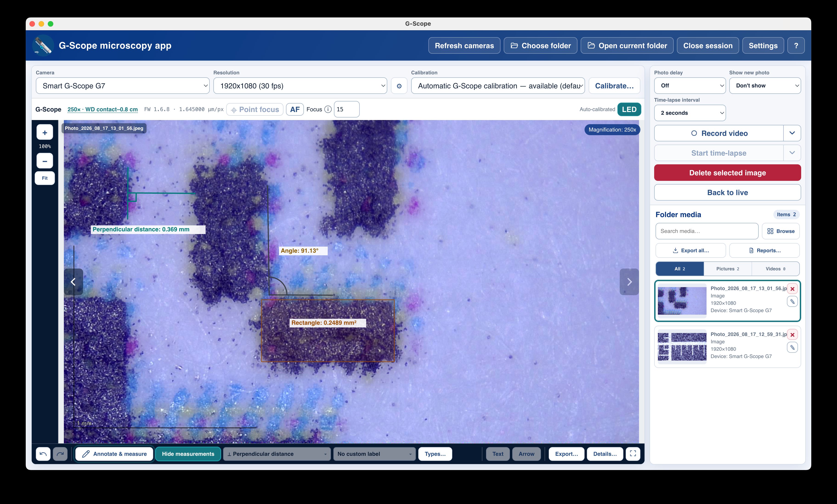The width and height of the screenshot is (837, 504).
Task: Click the redo arrow button
Action: 60,454
